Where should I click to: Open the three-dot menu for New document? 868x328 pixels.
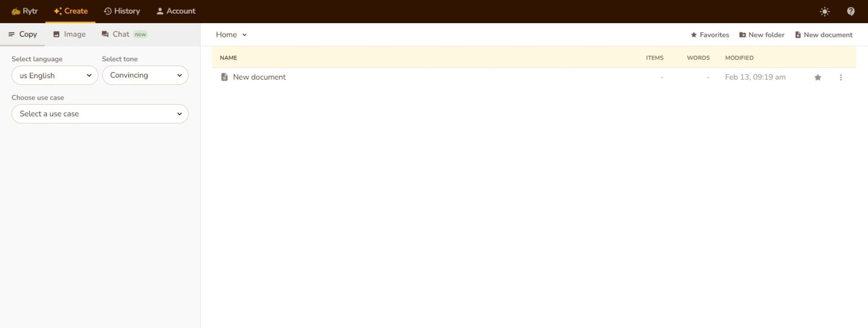(x=840, y=77)
